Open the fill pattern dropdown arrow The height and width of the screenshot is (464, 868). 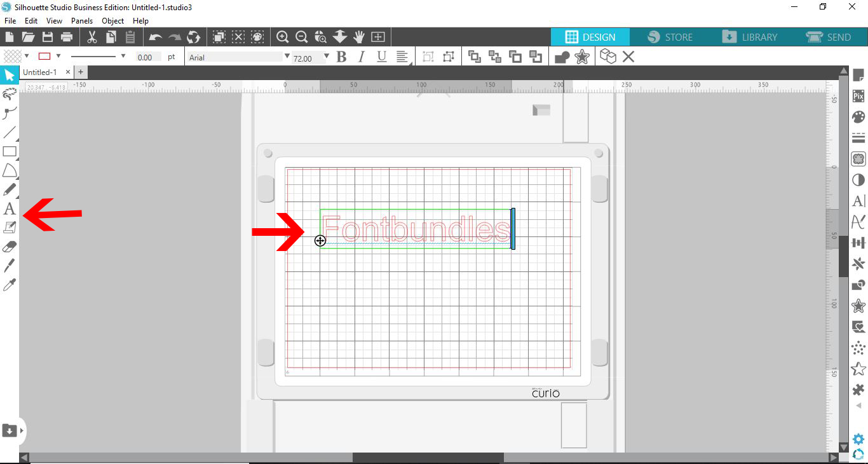pyautogui.click(x=27, y=57)
